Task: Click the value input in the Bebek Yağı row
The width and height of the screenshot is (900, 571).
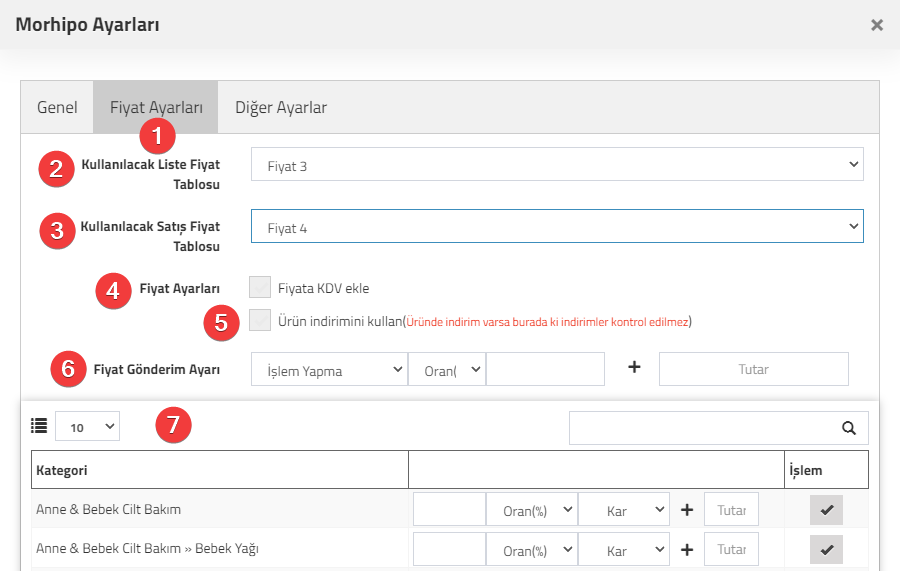Action: [x=449, y=549]
